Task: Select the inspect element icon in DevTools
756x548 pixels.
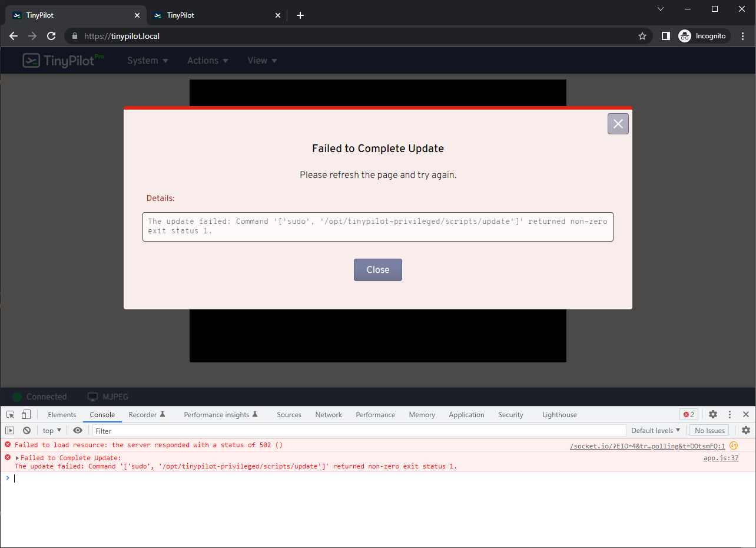Action: pos(9,414)
